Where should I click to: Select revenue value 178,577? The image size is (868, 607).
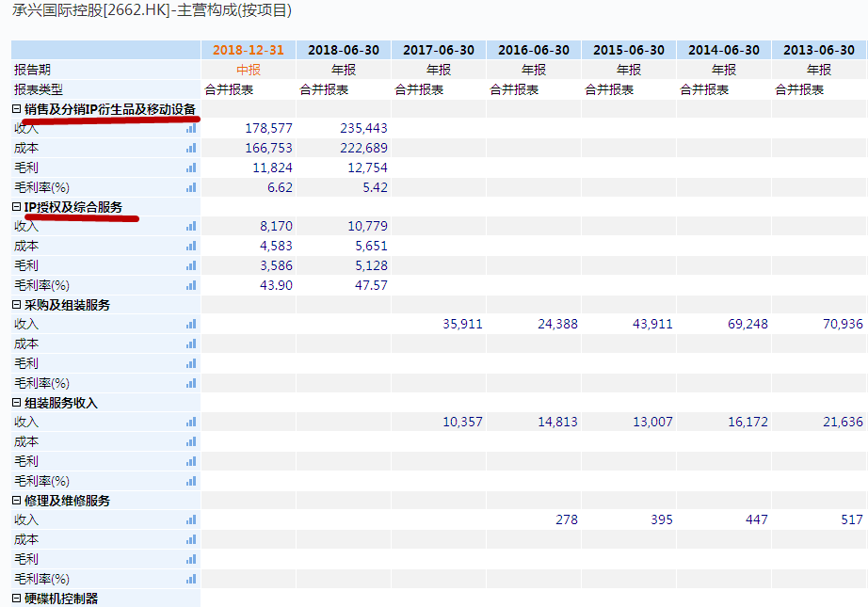point(268,128)
